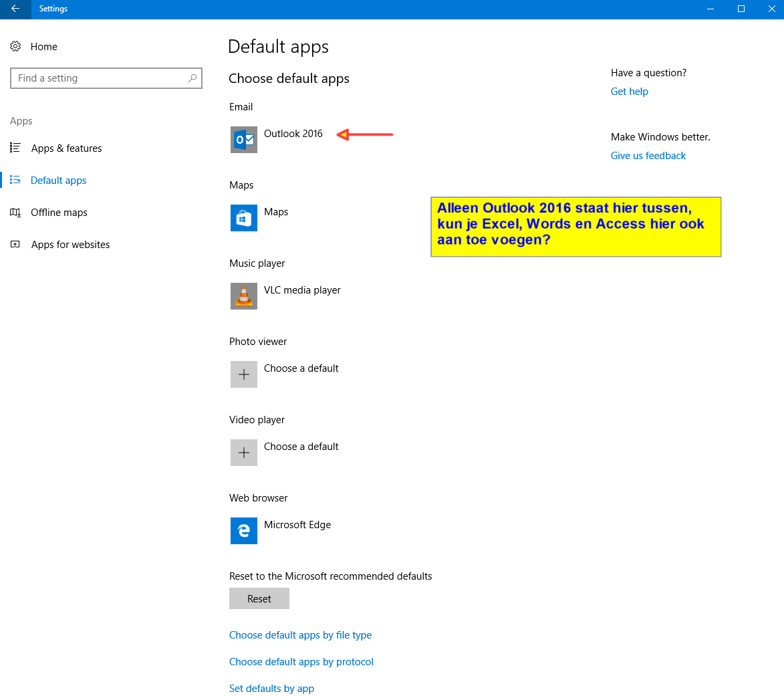Click the Maps app store icon

click(x=244, y=218)
